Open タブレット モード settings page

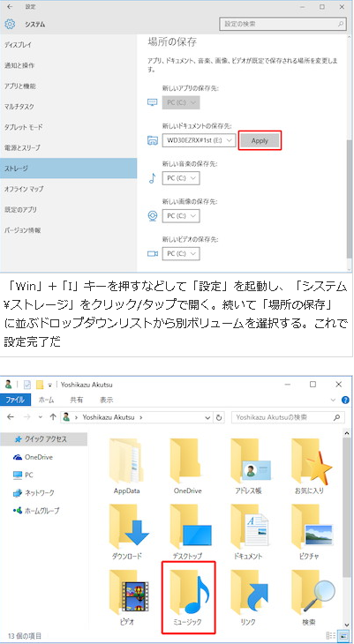[x=68, y=127]
